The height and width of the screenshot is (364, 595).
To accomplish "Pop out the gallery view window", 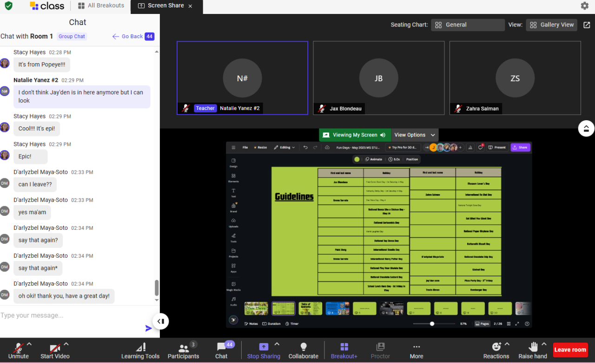I will click(586, 25).
